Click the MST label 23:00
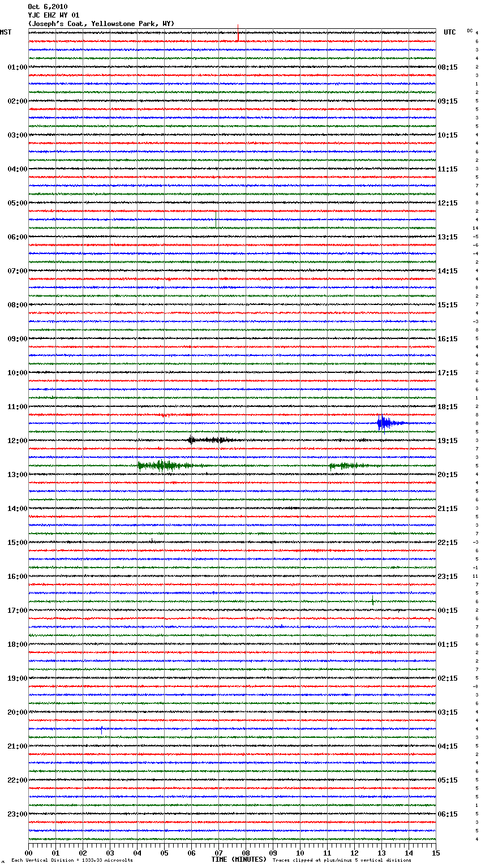Image resolution: width=481 pixels, height=868 pixels. (x=17, y=814)
